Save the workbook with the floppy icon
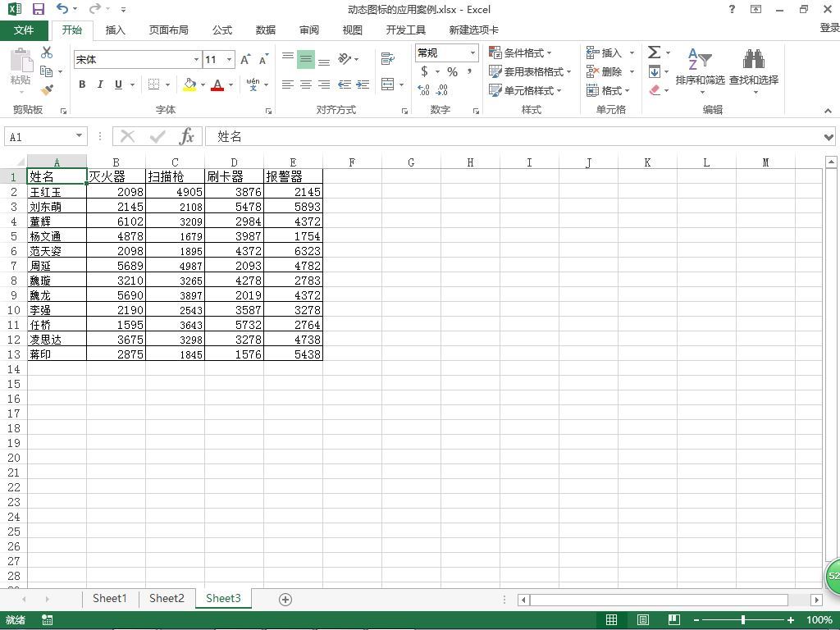 (x=39, y=9)
